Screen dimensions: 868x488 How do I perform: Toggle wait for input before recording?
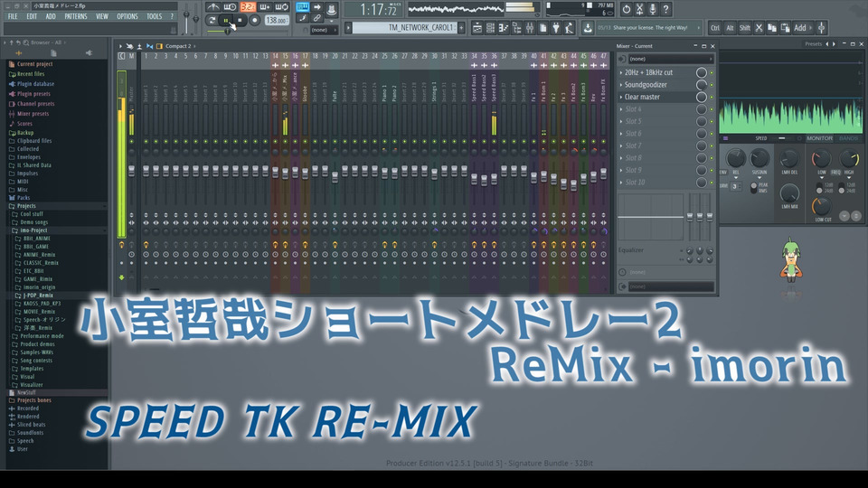231,7
